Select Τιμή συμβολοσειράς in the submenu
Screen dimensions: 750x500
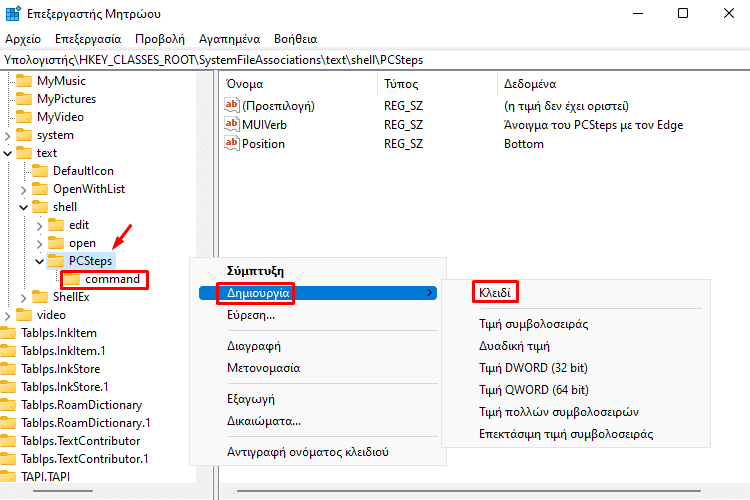click(576, 324)
